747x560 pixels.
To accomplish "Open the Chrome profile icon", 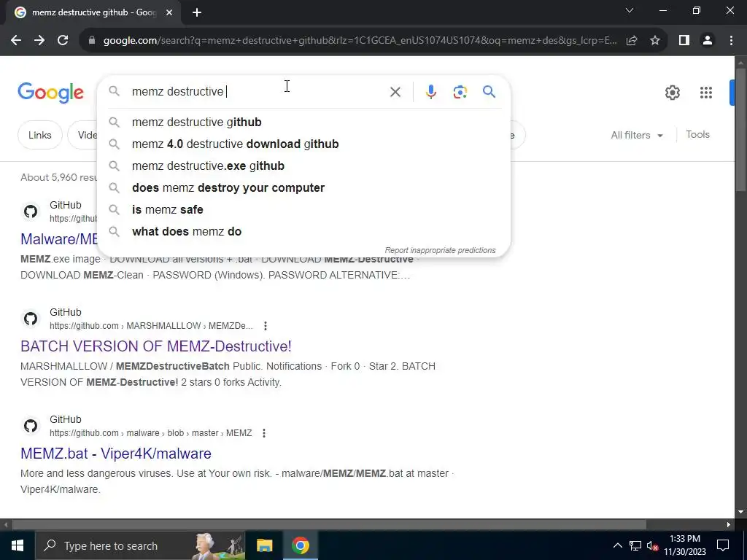I will click(708, 41).
